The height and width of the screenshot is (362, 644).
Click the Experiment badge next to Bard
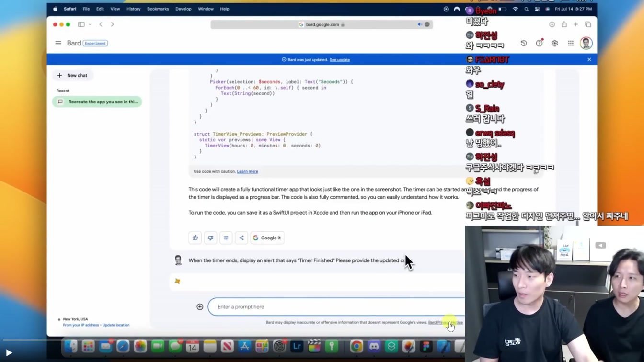(x=95, y=43)
